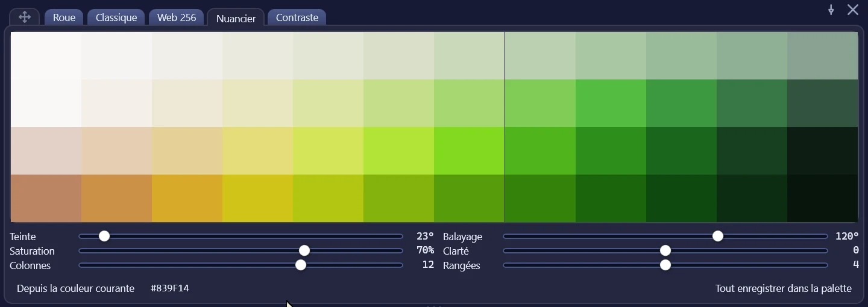868x307 pixels.
Task: Click the Balayage label
Action: [462, 237]
